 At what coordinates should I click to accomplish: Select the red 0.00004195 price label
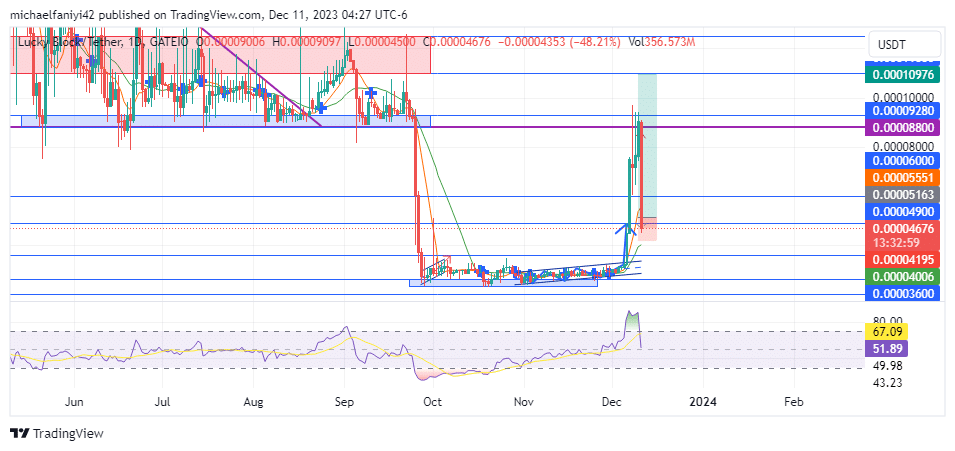click(x=903, y=259)
